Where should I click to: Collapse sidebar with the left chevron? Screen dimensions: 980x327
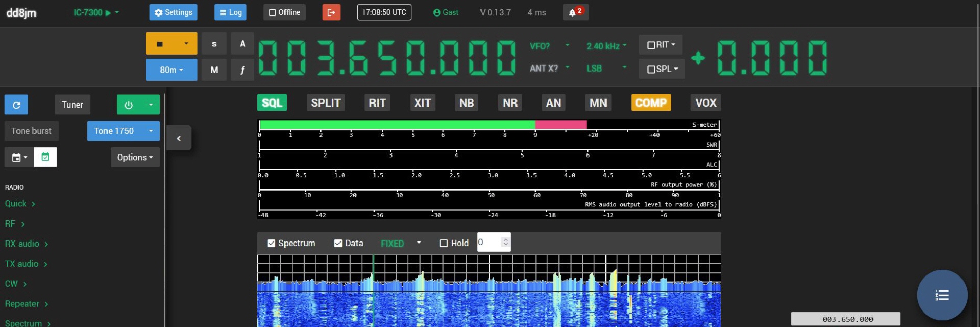pos(179,138)
